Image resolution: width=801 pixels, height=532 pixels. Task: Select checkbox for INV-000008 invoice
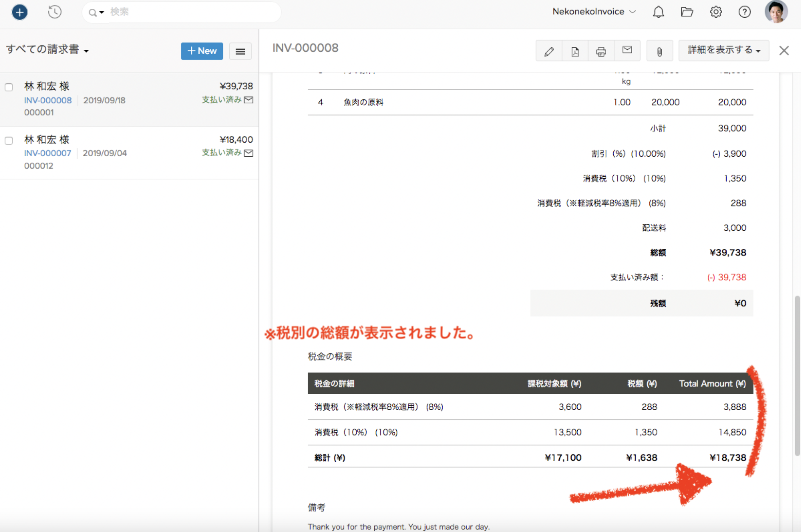[9, 87]
